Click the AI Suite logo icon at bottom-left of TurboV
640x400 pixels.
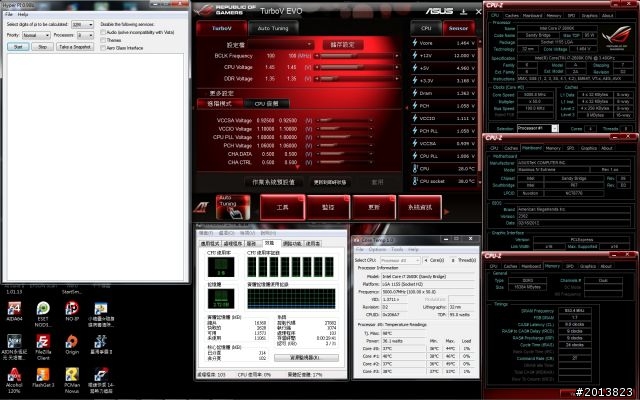pos(202,207)
